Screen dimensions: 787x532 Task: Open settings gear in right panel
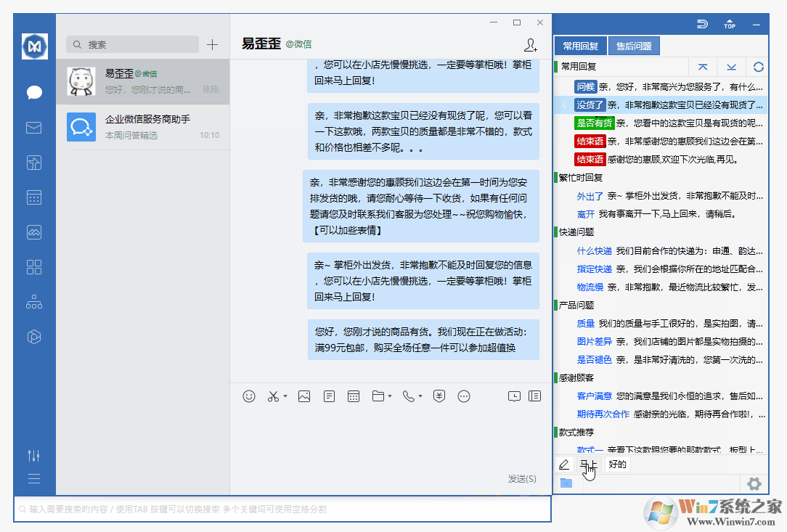[x=754, y=483]
